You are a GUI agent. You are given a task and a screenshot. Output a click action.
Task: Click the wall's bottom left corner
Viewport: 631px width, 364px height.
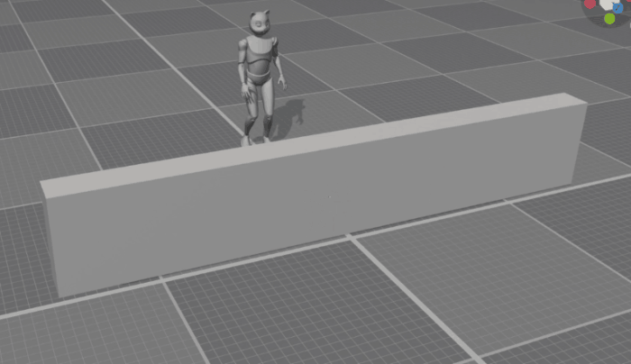(60, 296)
